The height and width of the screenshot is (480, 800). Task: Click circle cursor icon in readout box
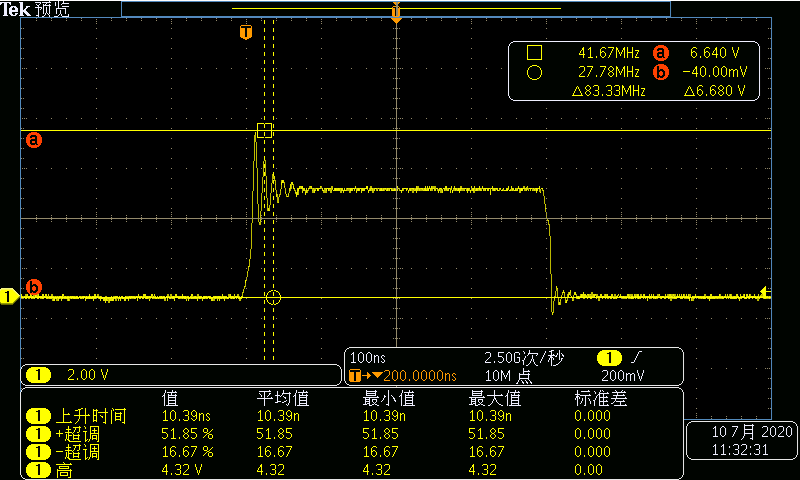(x=534, y=72)
